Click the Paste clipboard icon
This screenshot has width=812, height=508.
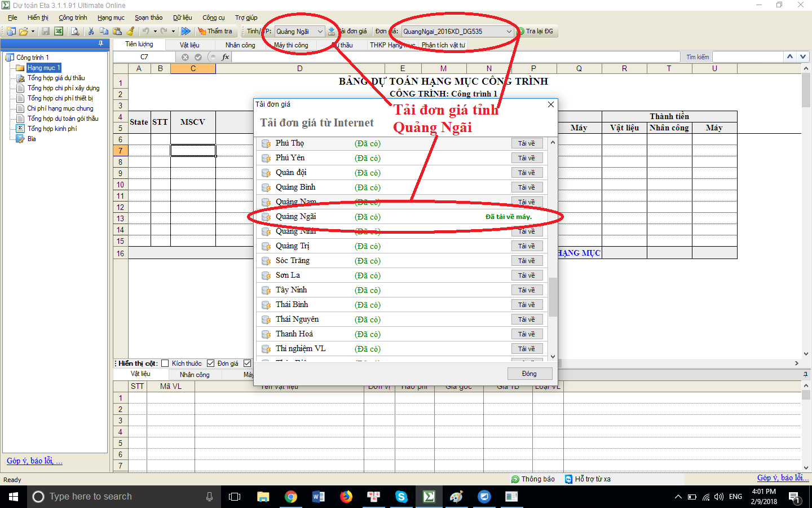(117, 32)
